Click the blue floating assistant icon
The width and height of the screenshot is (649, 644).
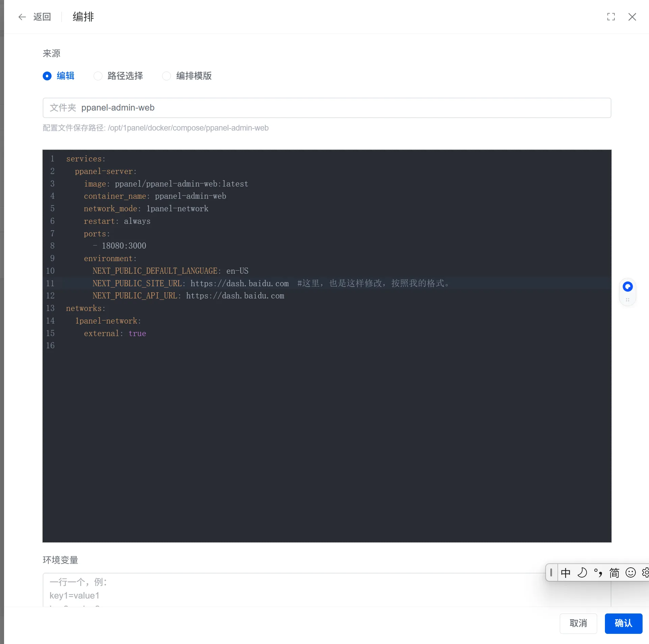click(628, 287)
